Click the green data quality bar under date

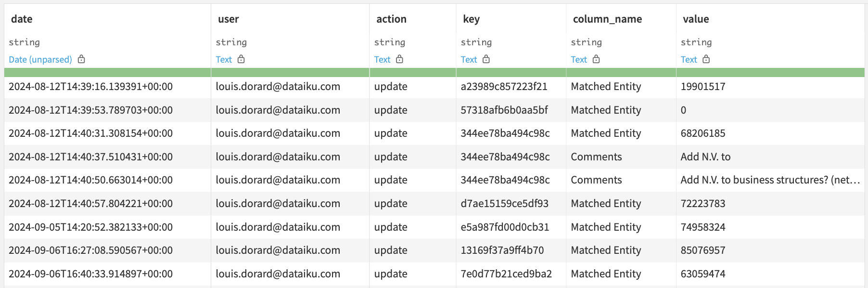(x=106, y=72)
